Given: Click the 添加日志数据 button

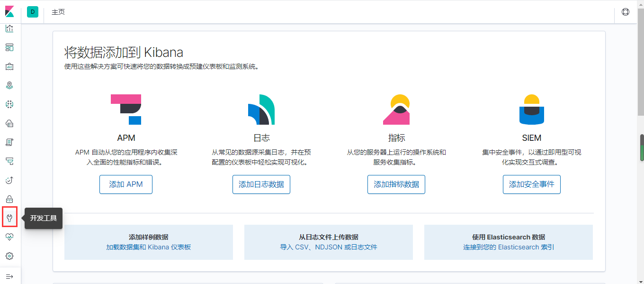Looking at the screenshot, I should click(261, 184).
